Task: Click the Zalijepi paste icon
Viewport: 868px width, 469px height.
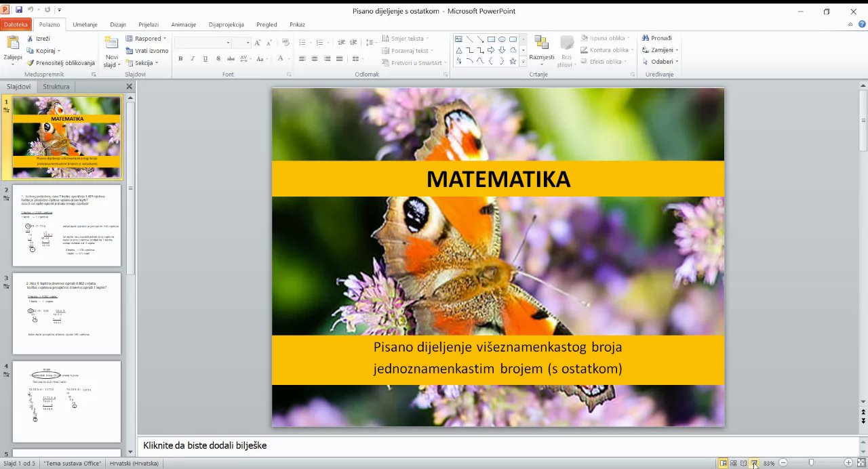Action: tap(12, 43)
